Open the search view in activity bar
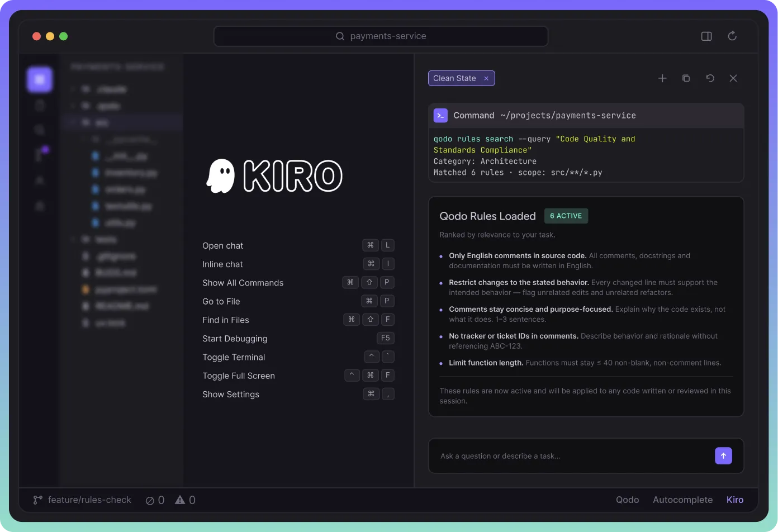Screen dimensions: 778x532 coord(40,130)
